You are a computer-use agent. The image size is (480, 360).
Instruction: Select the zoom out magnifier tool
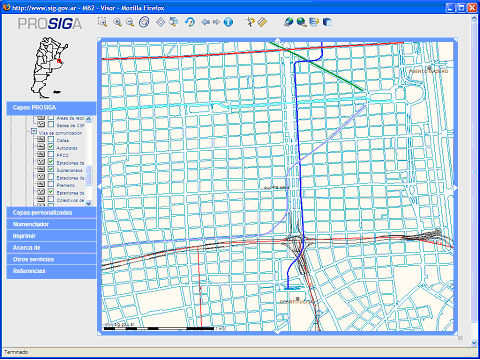(x=130, y=22)
